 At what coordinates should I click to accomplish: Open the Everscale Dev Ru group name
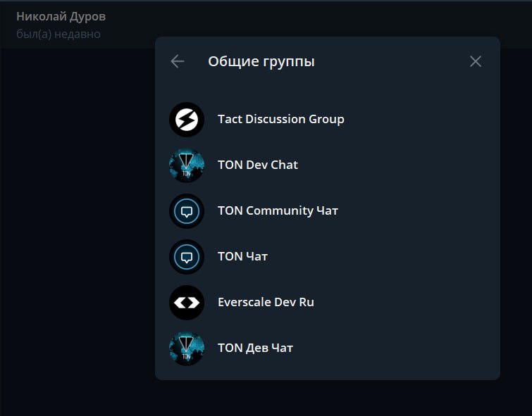266,302
